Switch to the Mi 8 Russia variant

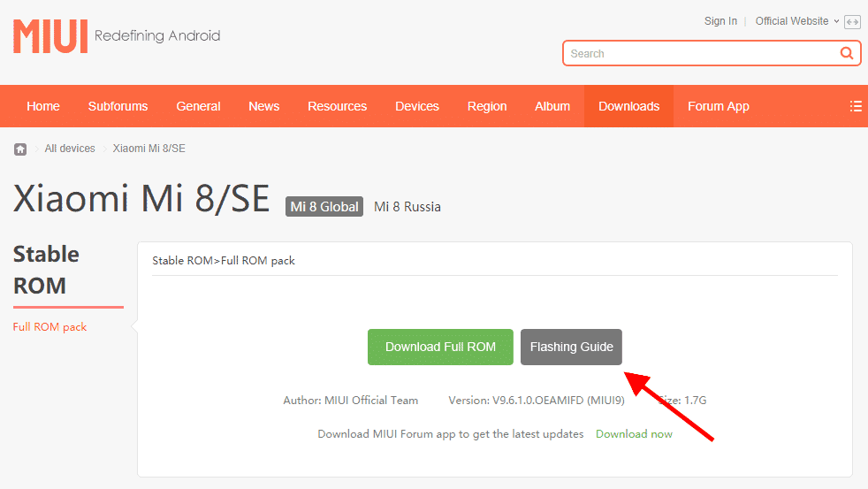point(407,207)
